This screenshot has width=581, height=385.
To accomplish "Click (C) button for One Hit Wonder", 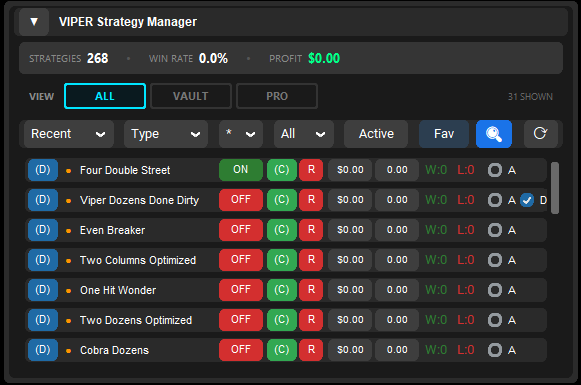I will pyautogui.click(x=282, y=290).
